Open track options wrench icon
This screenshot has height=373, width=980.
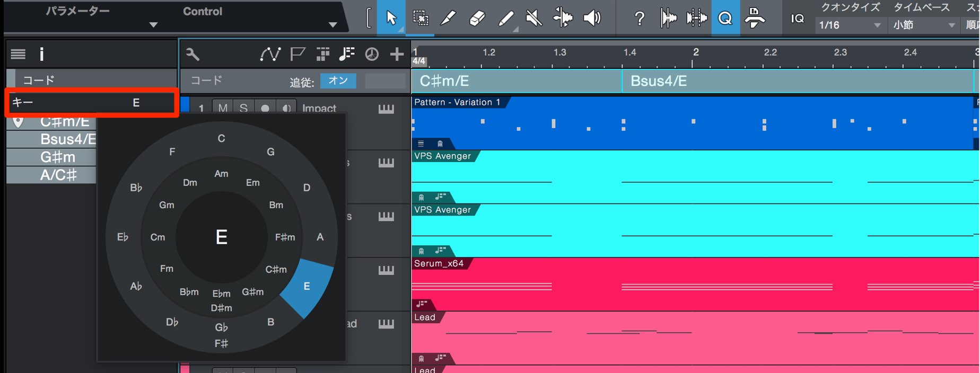pos(192,54)
